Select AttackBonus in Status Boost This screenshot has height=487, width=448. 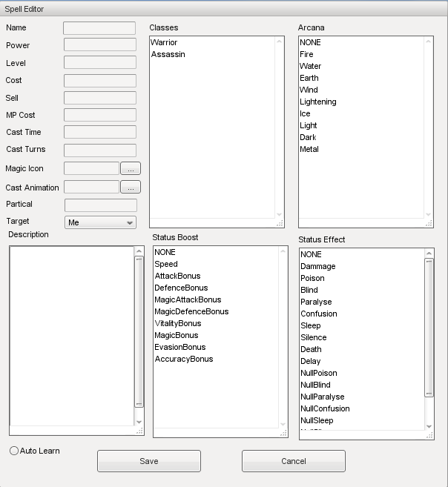[217, 276]
